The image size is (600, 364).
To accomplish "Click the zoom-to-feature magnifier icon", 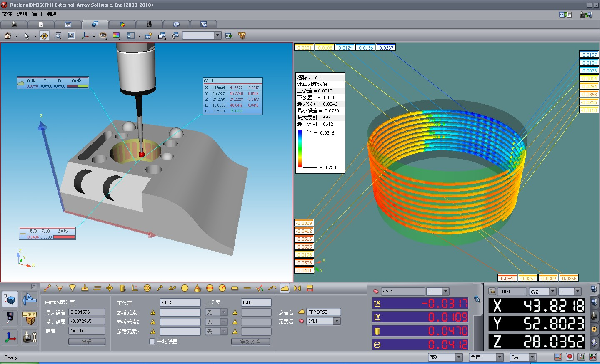I will tap(477, 299).
